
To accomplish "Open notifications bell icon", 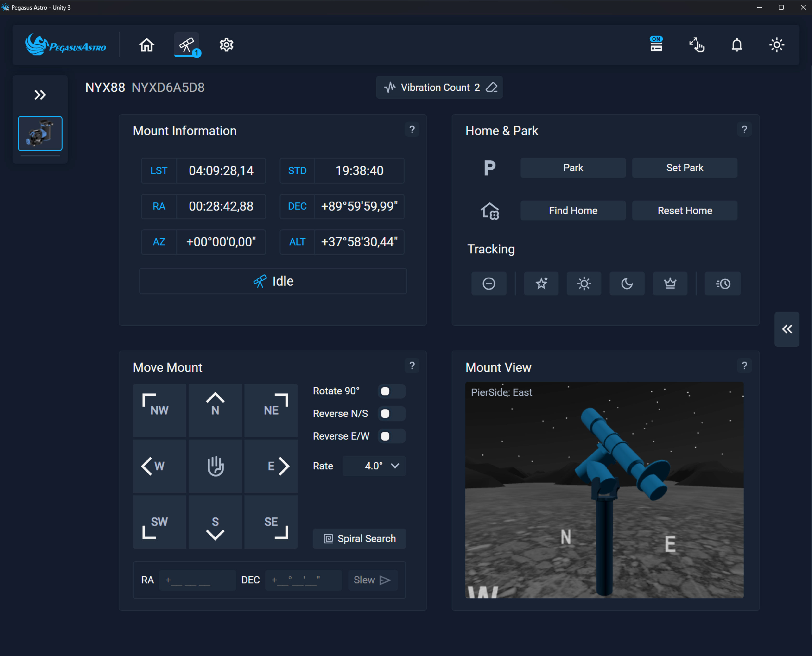I will click(736, 45).
